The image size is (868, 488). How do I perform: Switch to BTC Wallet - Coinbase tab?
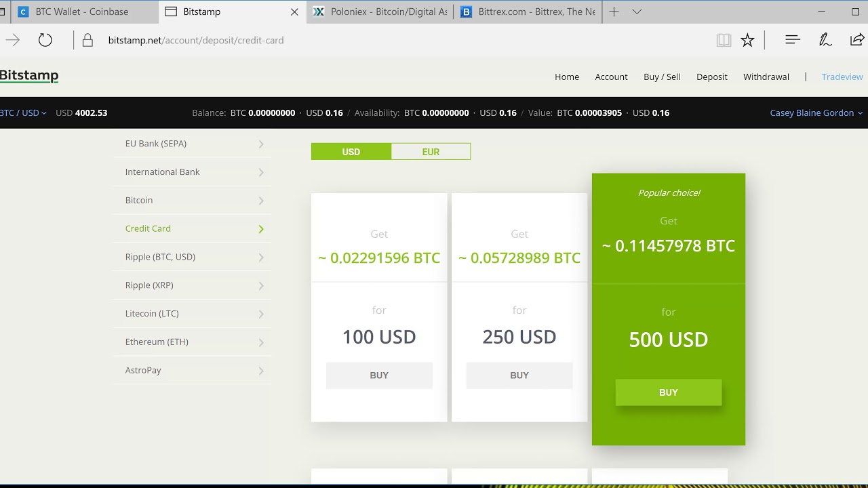click(85, 12)
